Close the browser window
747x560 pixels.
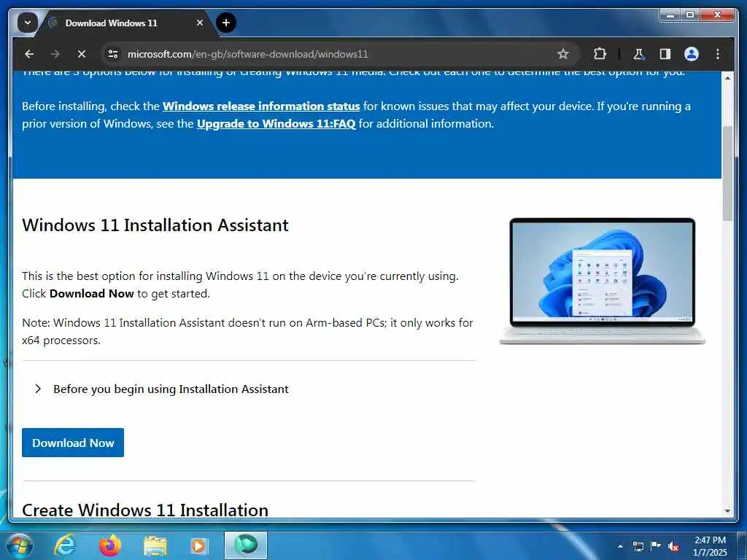[718, 15]
